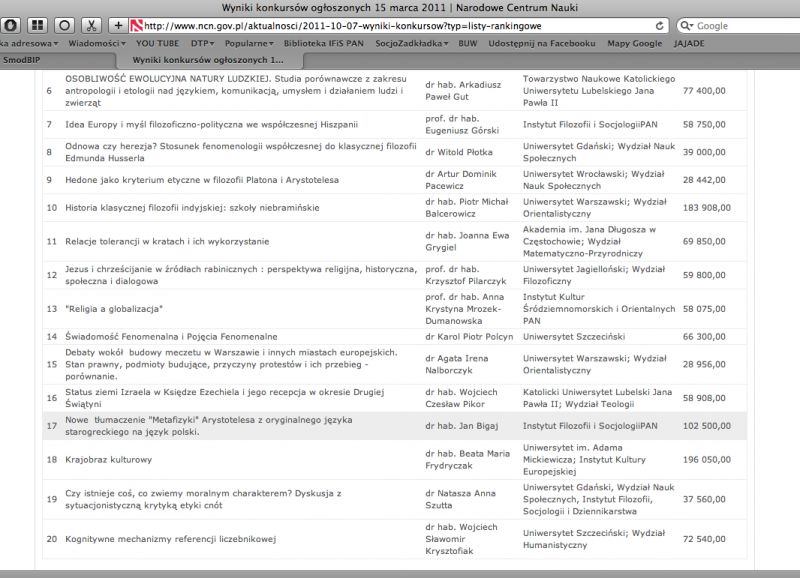Expand the DTP bookmarks folder
This screenshot has width=800, height=578.
click(x=203, y=43)
